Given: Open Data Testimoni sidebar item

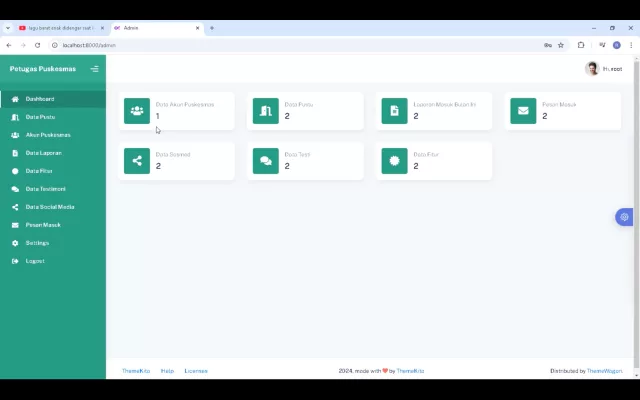Looking at the screenshot, I should (x=53, y=189).
